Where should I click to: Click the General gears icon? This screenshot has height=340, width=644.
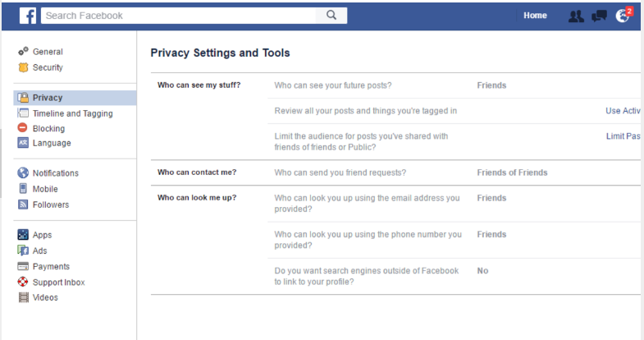[x=23, y=52]
